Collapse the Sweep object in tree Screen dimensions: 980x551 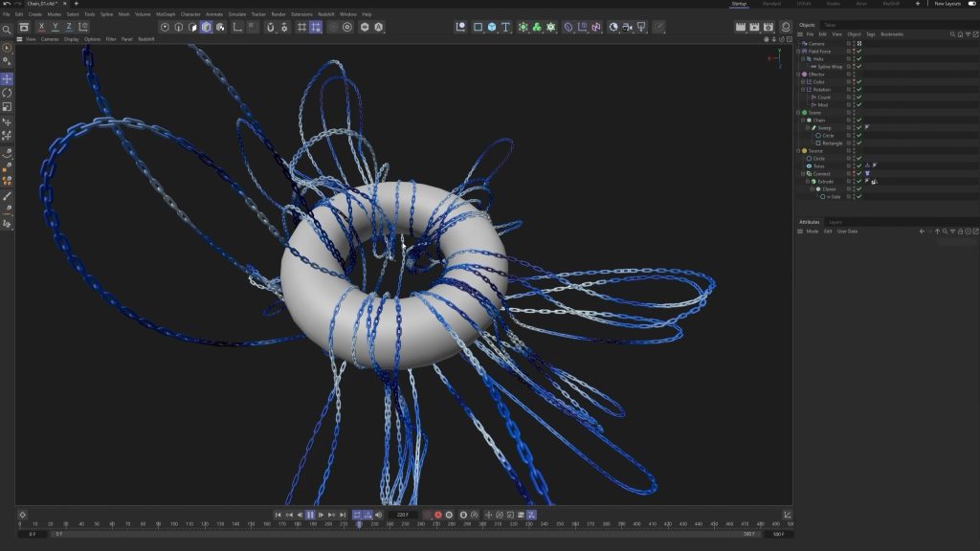pyautogui.click(x=808, y=127)
